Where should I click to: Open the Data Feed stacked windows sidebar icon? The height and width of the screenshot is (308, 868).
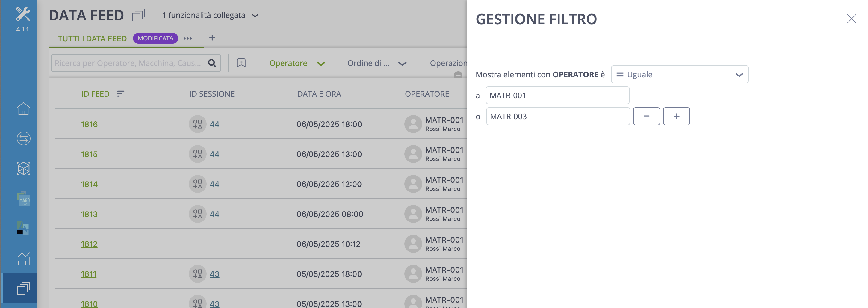click(x=23, y=289)
